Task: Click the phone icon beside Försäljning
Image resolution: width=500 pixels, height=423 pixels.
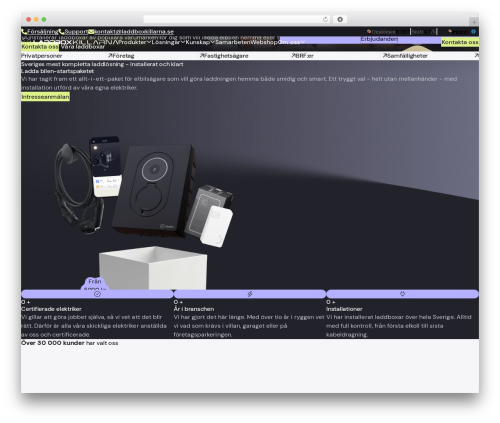Action: [24, 32]
